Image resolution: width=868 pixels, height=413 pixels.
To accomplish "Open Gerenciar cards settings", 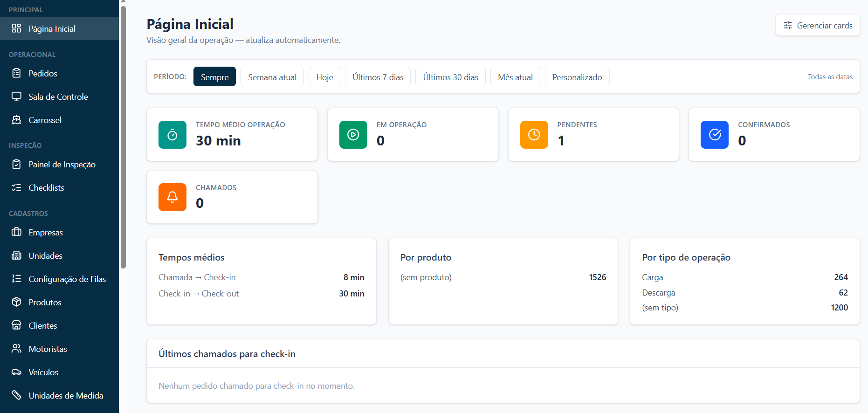I will tap(818, 25).
